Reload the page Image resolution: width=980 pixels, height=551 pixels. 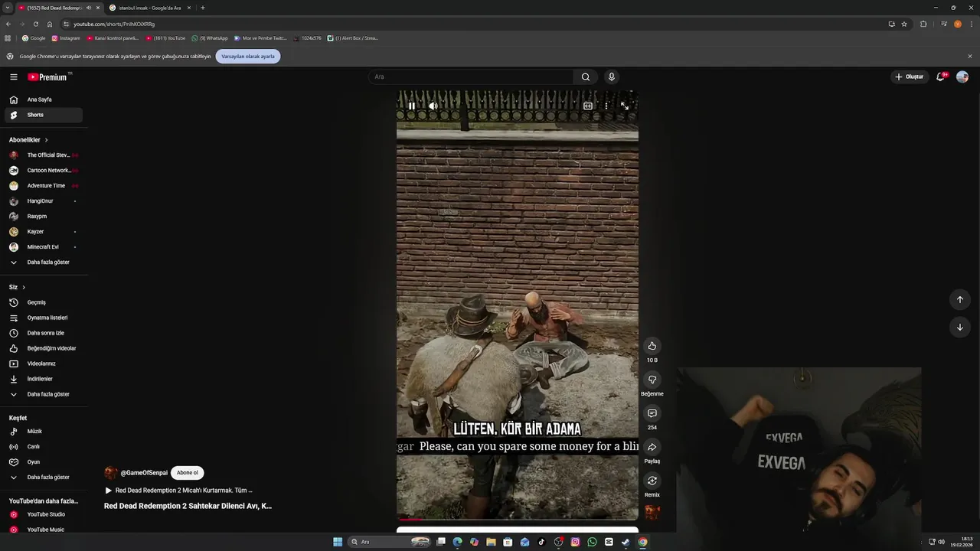[x=36, y=24]
